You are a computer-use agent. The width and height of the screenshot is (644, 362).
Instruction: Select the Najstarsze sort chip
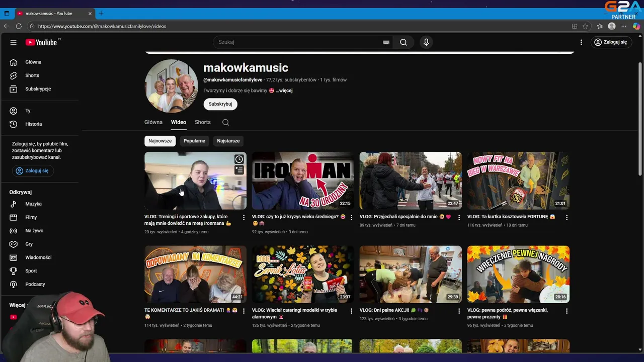[x=228, y=141]
